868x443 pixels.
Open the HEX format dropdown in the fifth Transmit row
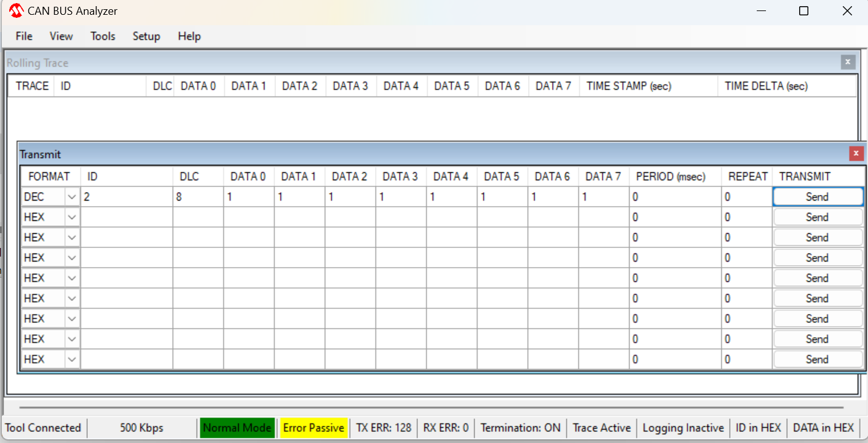[x=72, y=278]
